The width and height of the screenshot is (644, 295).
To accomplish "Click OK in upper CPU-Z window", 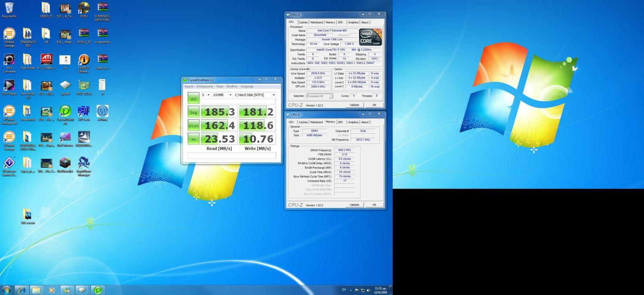I will (374, 105).
